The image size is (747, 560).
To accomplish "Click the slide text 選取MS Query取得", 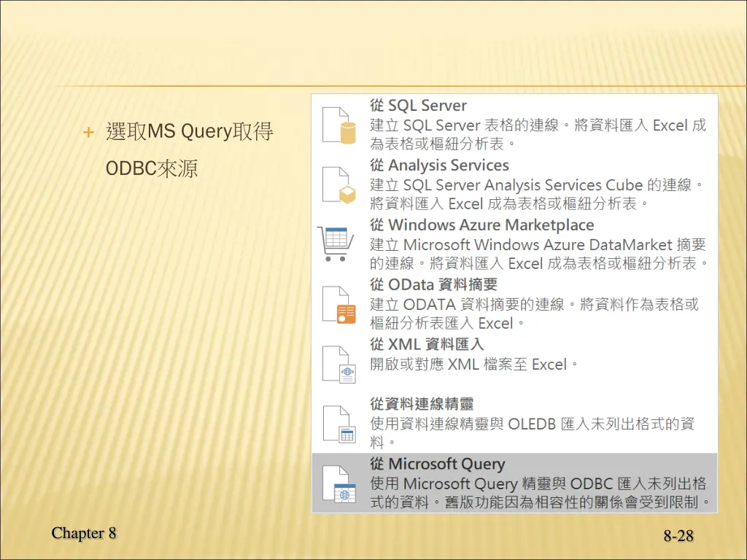I will pos(189,131).
